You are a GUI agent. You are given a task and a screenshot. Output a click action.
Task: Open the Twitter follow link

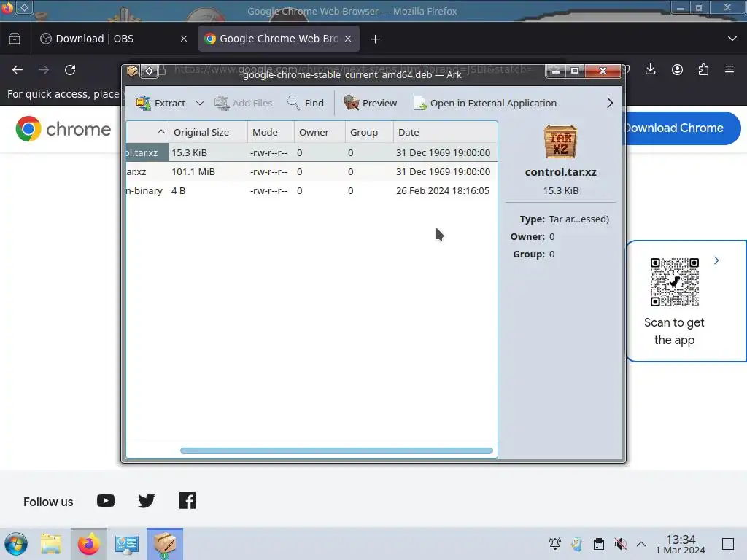pyautogui.click(x=146, y=500)
